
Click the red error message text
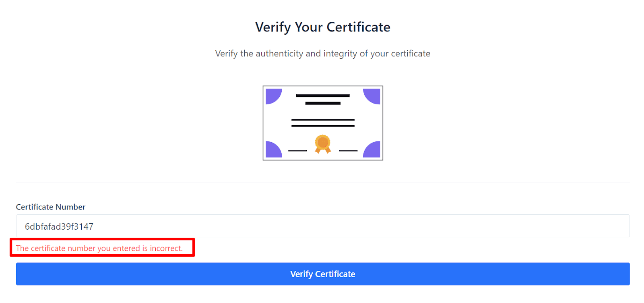coord(99,248)
